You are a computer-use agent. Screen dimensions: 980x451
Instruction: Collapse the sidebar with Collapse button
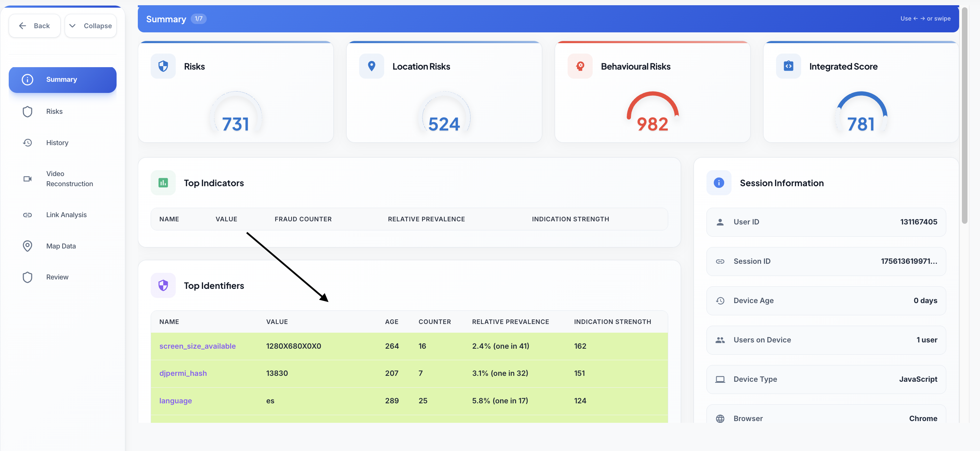point(90,26)
